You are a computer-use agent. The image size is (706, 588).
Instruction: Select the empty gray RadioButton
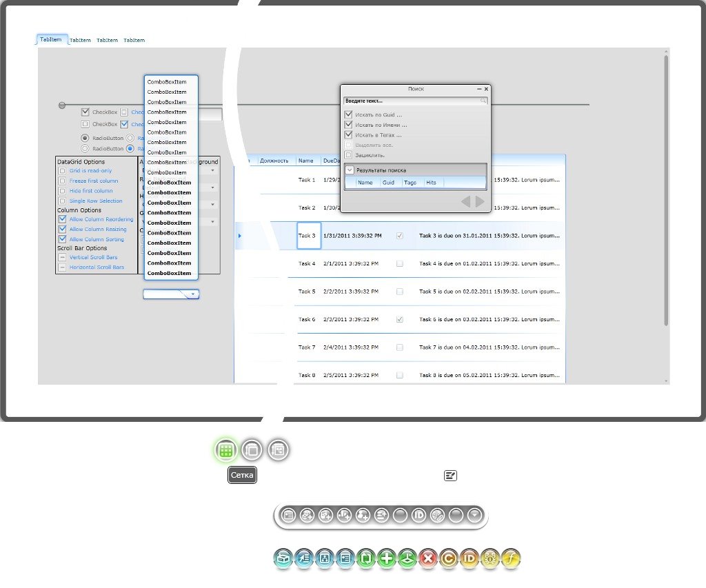click(x=85, y=148)
